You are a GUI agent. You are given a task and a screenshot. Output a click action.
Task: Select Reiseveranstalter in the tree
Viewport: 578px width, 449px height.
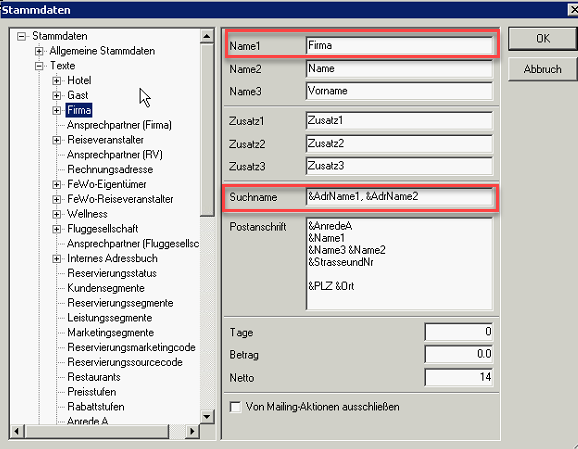[105, 140]
